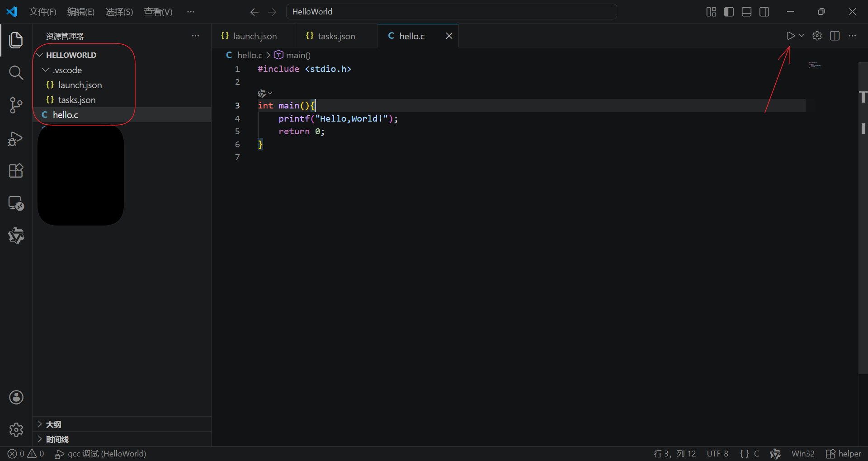
Task: Go back in navigation history
Action: tap(254, 12)
